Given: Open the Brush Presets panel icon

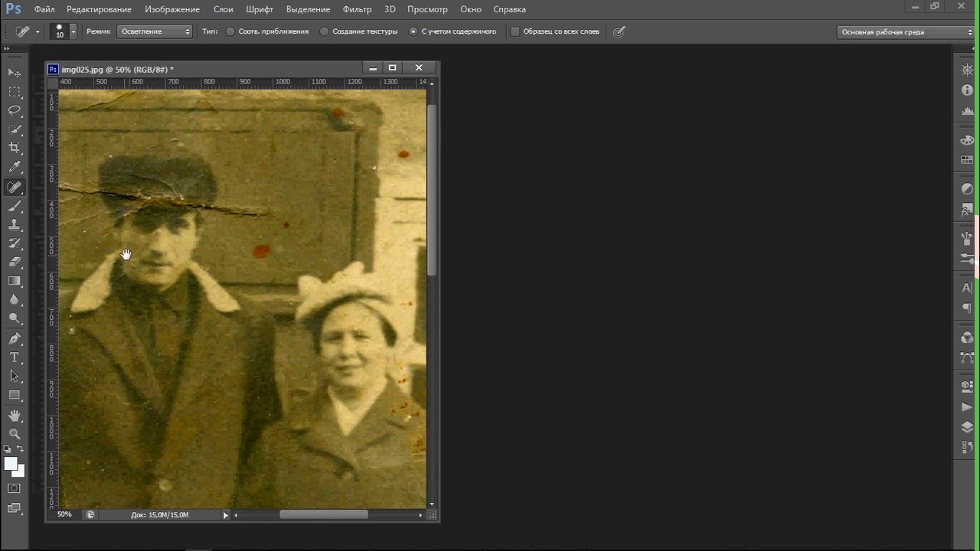Looking at the screenshot, I should point(967,259).
